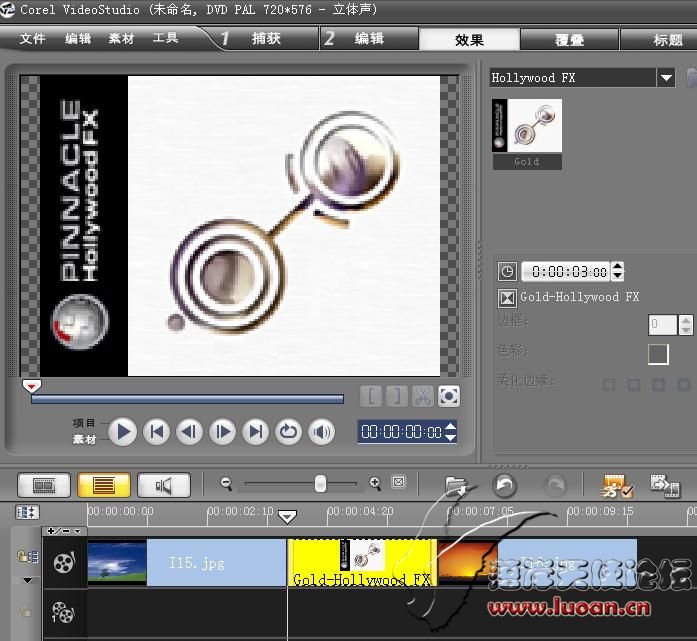Expand the track list arrow below the lock icon

tap(27, 581)
